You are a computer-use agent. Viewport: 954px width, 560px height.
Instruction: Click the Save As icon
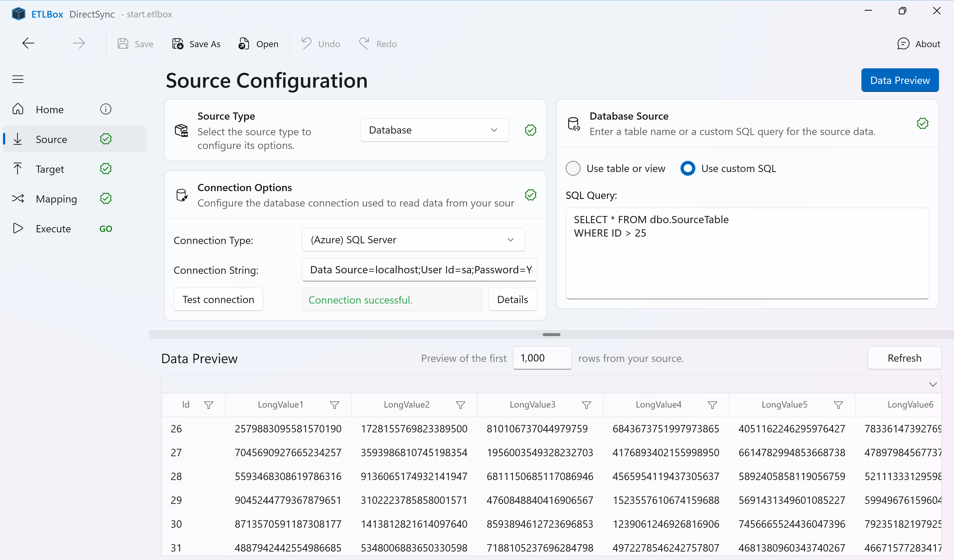pyautogui.click(x=177, y=43)
